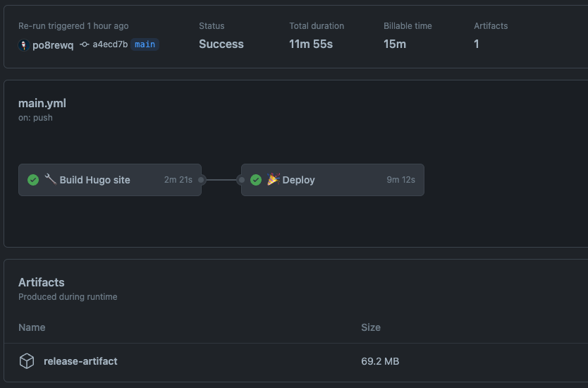Click the 15m billable time value

(395, 44)
